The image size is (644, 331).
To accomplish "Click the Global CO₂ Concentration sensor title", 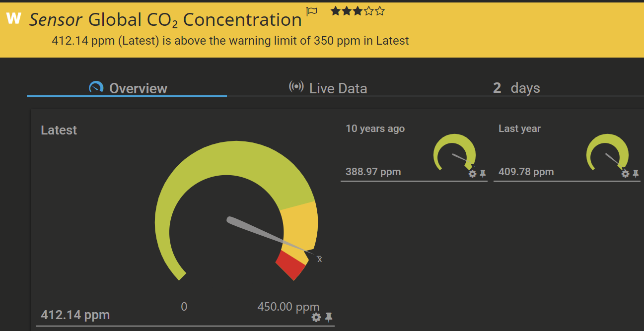I will point(195,20).
